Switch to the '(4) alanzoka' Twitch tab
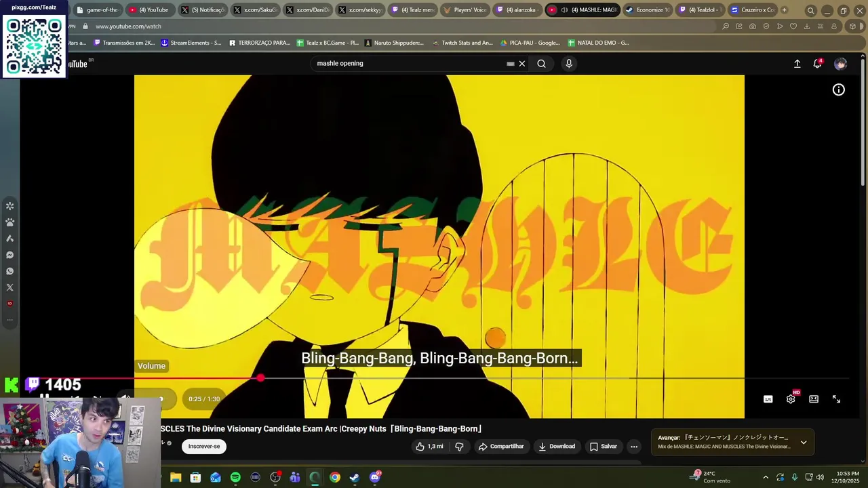 [517, 10]
